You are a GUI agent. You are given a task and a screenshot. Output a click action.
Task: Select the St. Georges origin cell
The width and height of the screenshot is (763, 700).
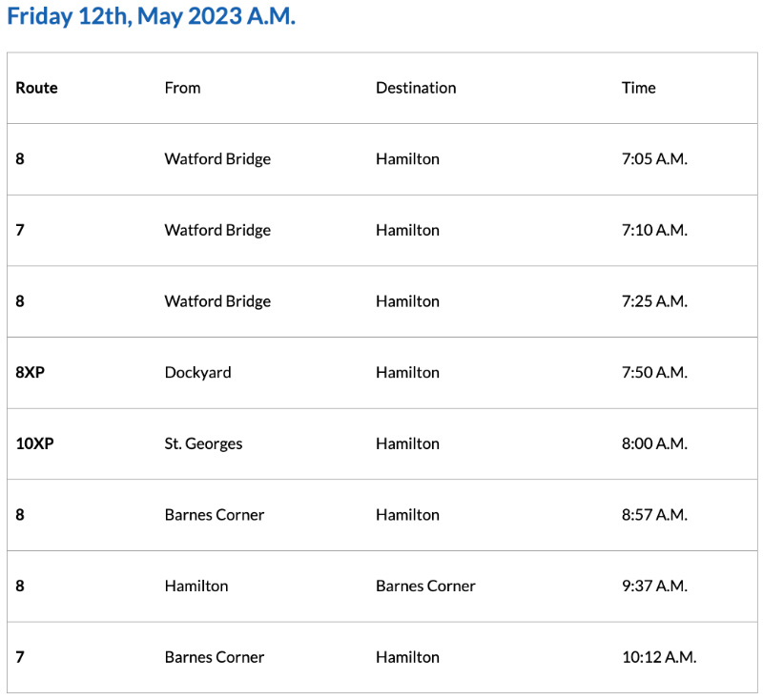(x=203, y=443)
